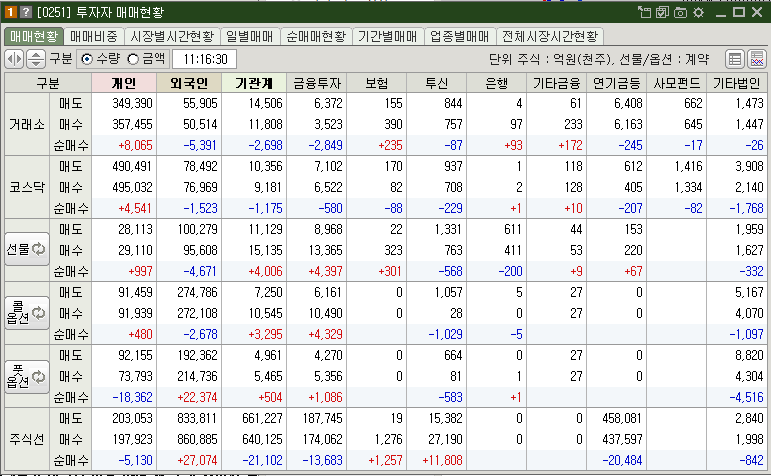Capture the screen with the camera icon
771x476 pixels.
[x=681, y=12]
